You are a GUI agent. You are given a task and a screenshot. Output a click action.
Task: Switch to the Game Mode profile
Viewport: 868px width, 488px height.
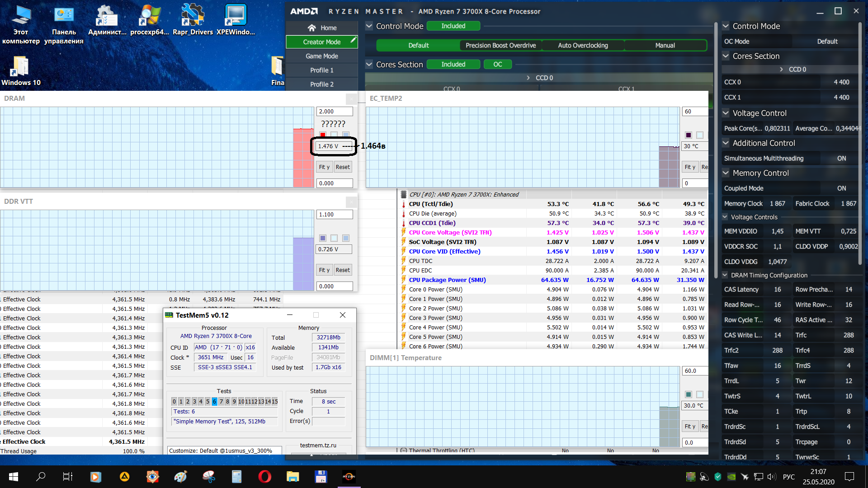321,56
